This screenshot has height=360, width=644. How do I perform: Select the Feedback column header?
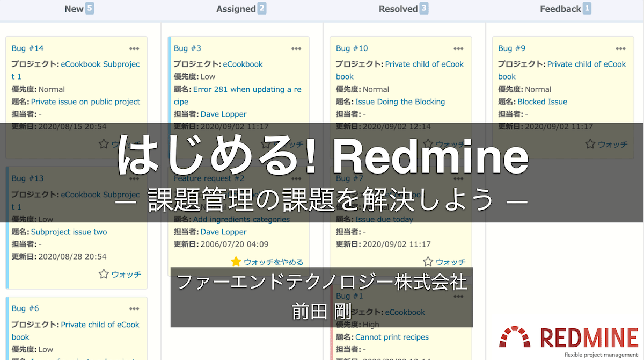(x=560, y=9)
